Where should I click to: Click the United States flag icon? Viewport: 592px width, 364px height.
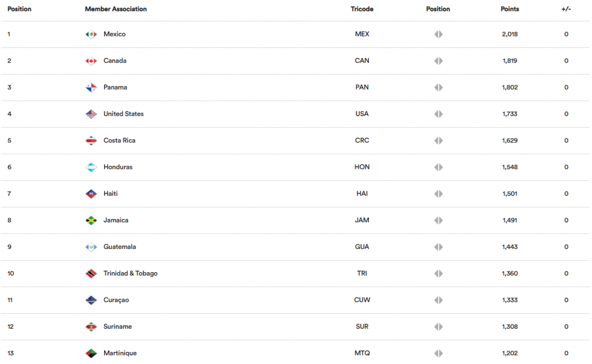[x=91, y=114]
